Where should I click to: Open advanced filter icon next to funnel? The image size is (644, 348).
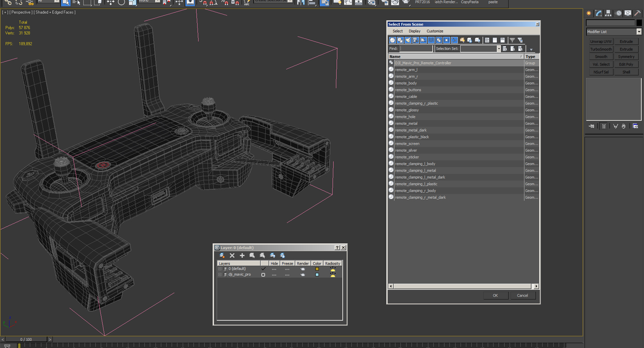520,40
